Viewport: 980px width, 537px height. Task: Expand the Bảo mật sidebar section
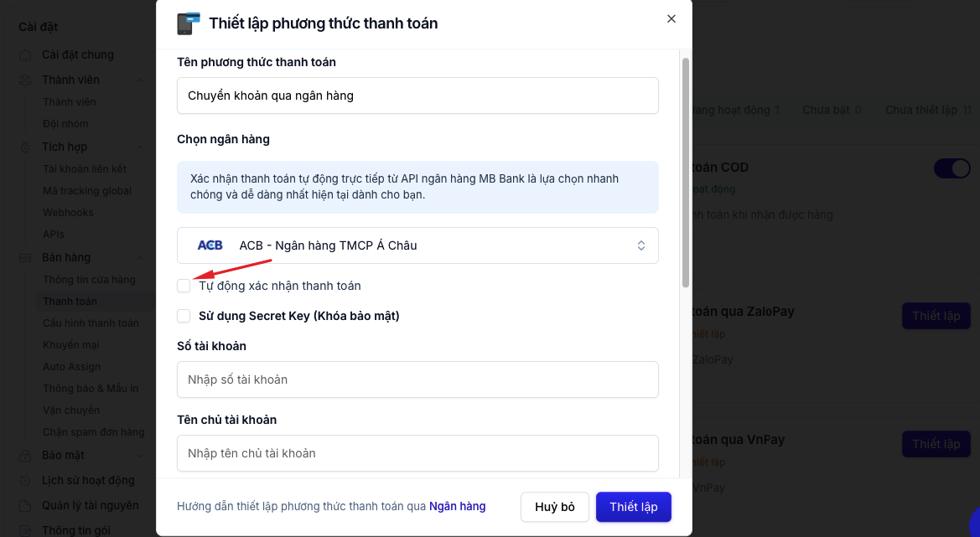(140, 456)
